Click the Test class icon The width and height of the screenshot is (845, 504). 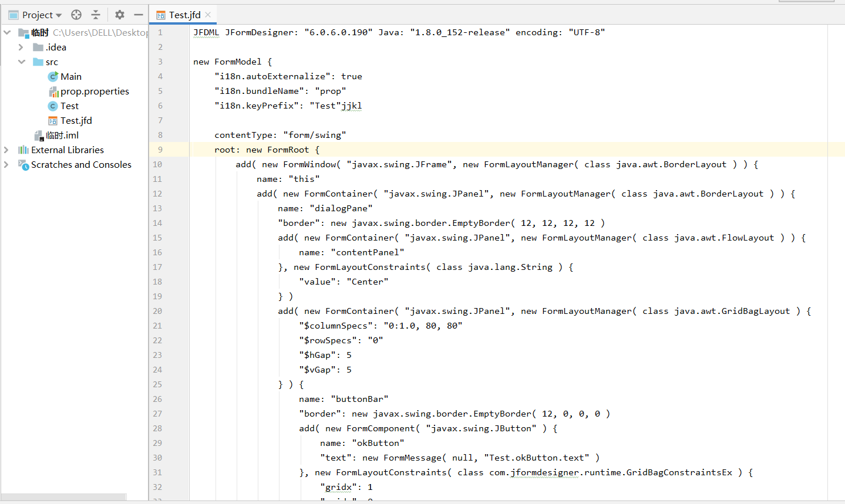coord(53,106)
